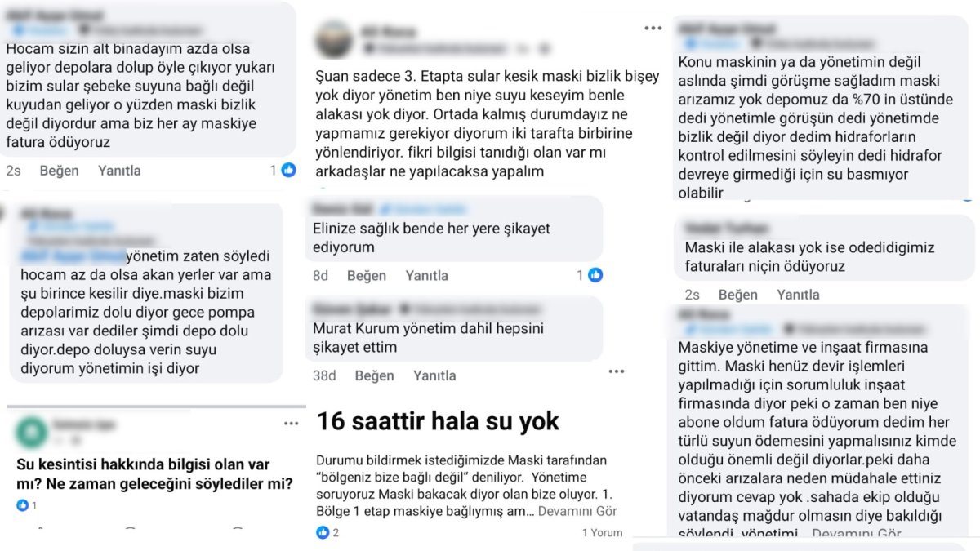Click the profile photo on the "Şuan sadece 3. Etapta" post
Image resolution: width=980 pixels, height=551 pixels.
334,38
